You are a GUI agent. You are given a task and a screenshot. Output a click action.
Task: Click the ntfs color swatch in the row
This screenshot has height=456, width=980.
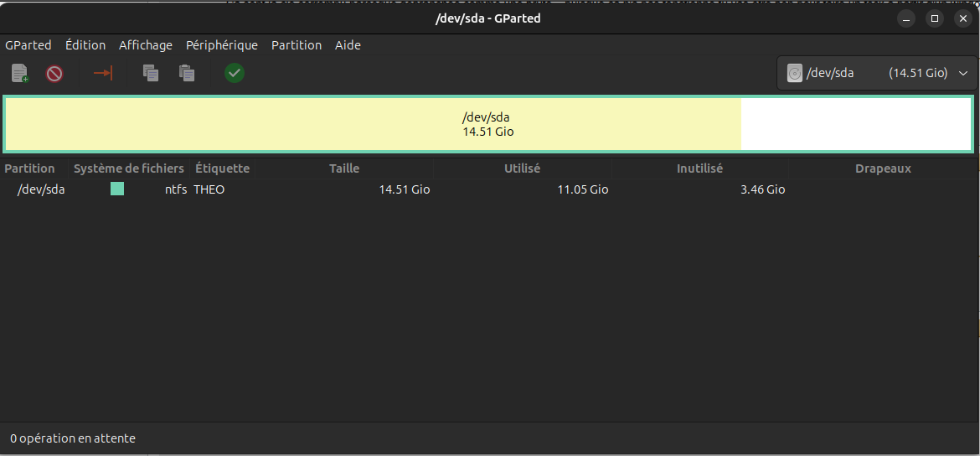[x=117, y=189]
